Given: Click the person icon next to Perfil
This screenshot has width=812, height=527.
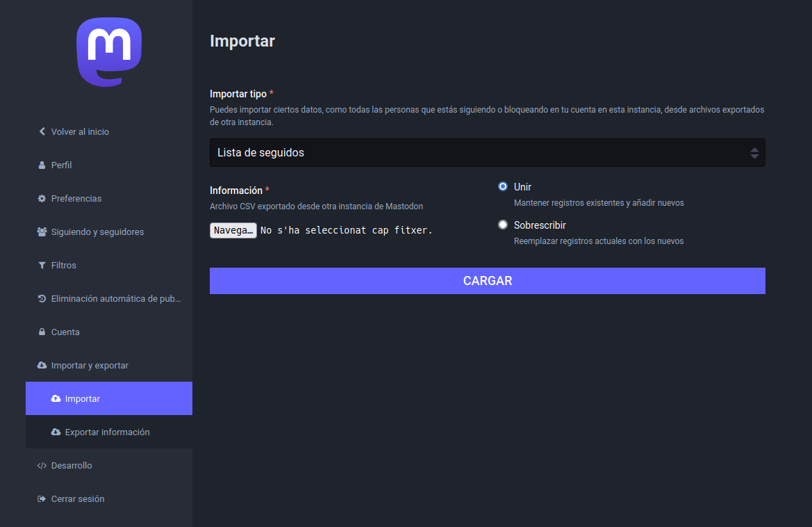Looking at the screenshot, I should [42, 165].
